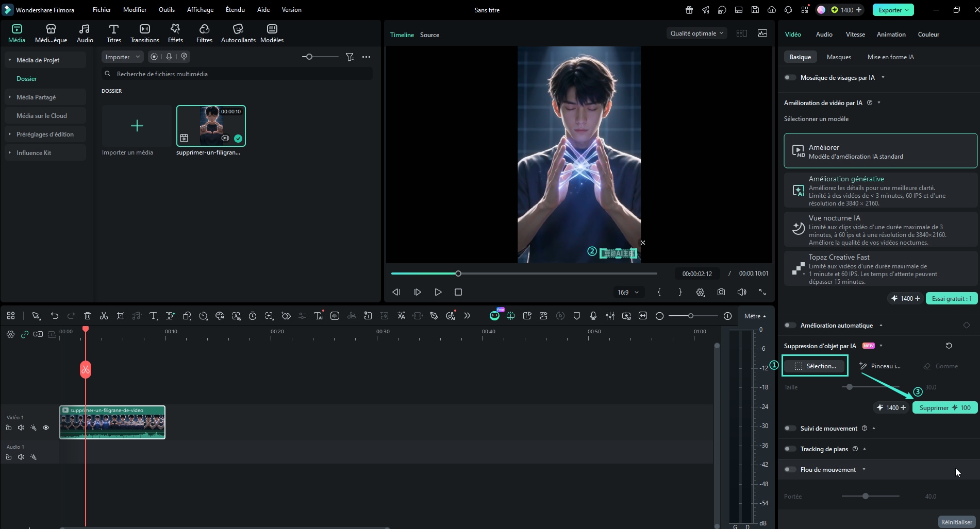Click the trash delete icon in timeline toolbar
The image size is (980, 529).
88,316
